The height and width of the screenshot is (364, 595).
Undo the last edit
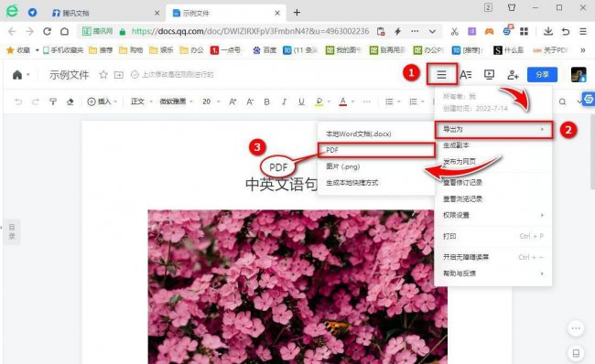pyautogui.click(x=18, y=102)
